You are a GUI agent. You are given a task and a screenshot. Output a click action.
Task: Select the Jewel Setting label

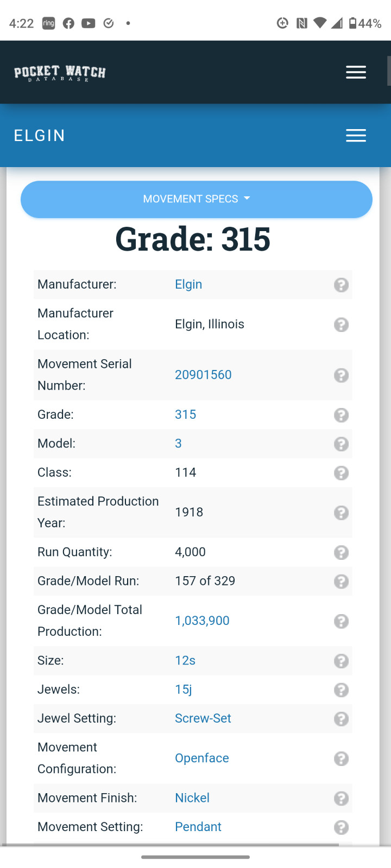pos(77,718)
